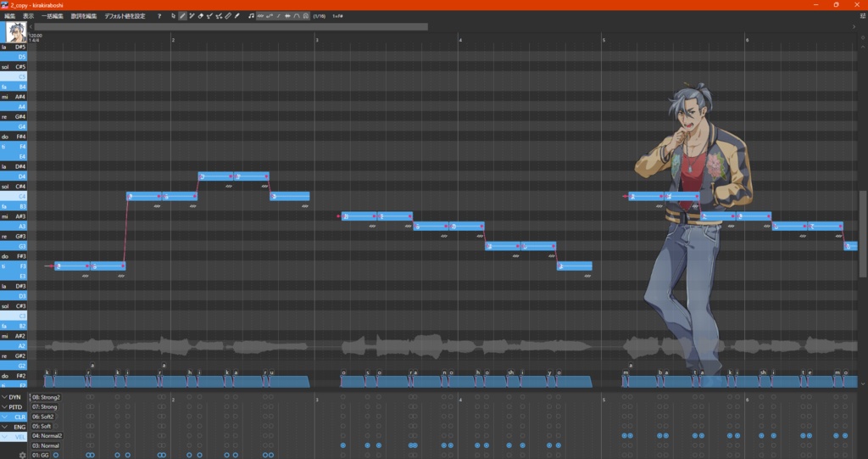Toggle waveform display double-arrow icon

tap(287, 16)
